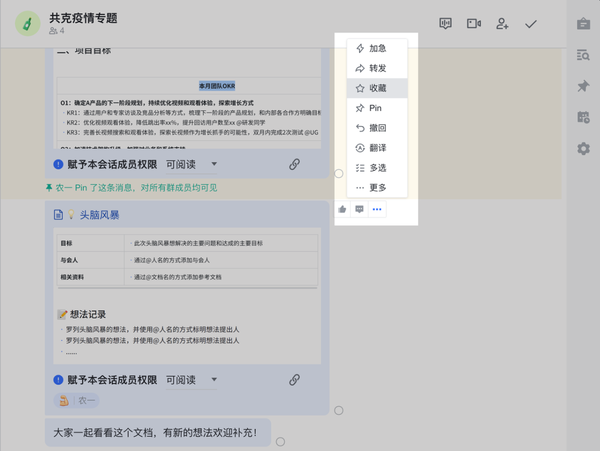Viewport: 600px width, 451px height.
Task: Open the group announcement icon in the header
Action: pyautogui.click(x=445, y=24)
